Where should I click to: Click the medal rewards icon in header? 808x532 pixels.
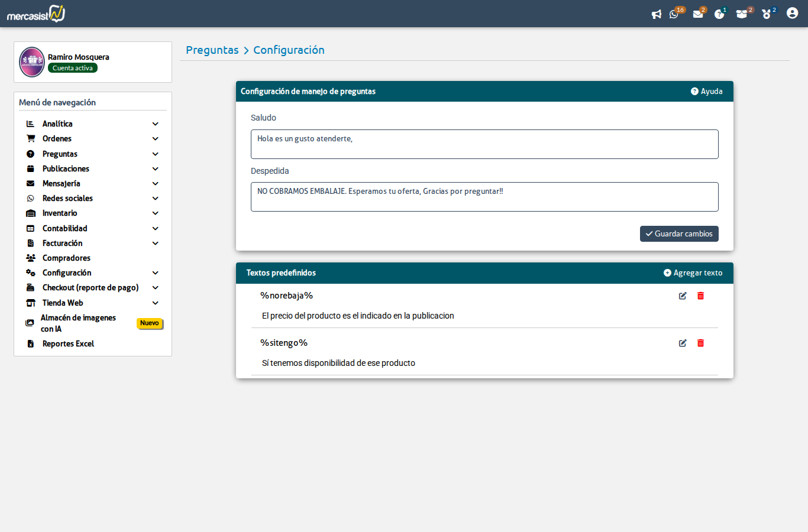(767, 14)
